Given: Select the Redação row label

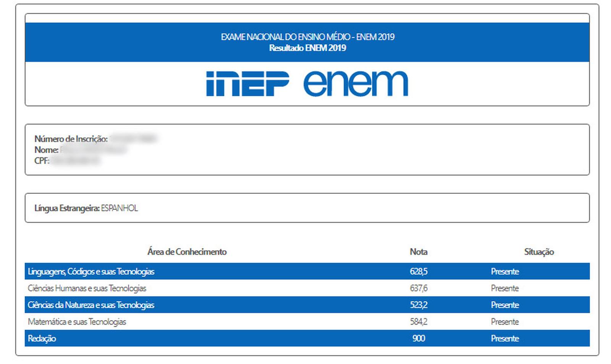Looking at the screenshot, I should point(42,339).
